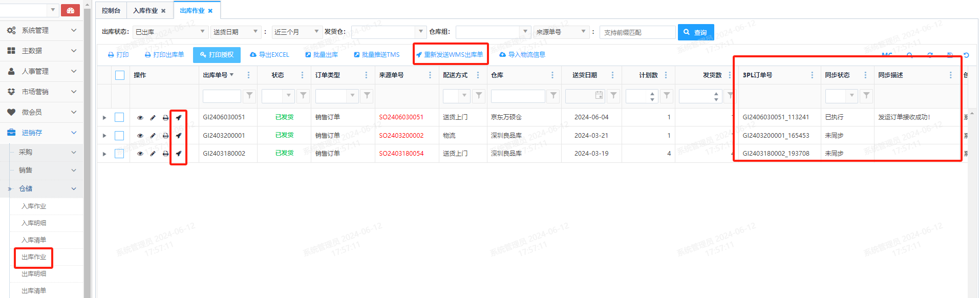Click the printer icon in row GI2406030051
The width and height of the screenshot is (980, 298).
(165, 118)
